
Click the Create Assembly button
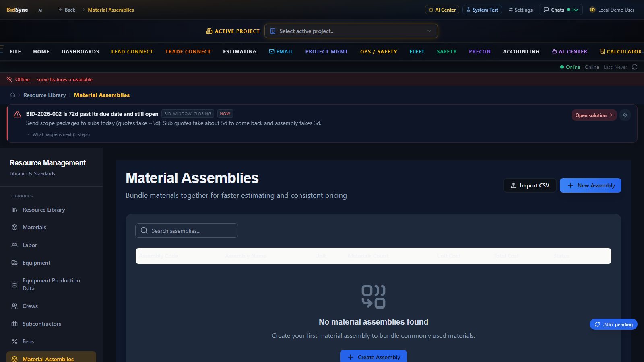374,357
